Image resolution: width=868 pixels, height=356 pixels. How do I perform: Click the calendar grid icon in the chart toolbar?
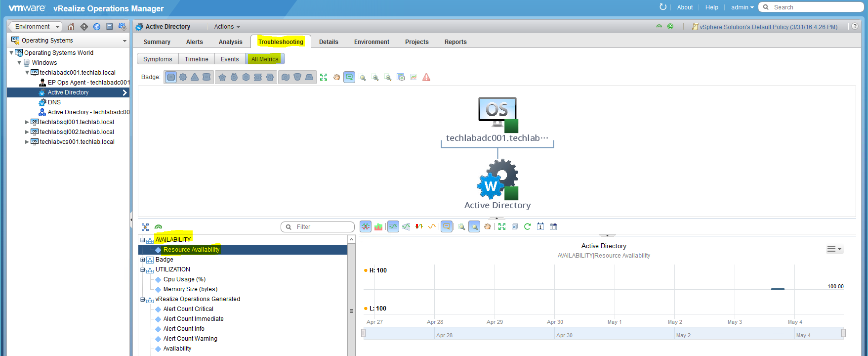[x=553, y=226]
